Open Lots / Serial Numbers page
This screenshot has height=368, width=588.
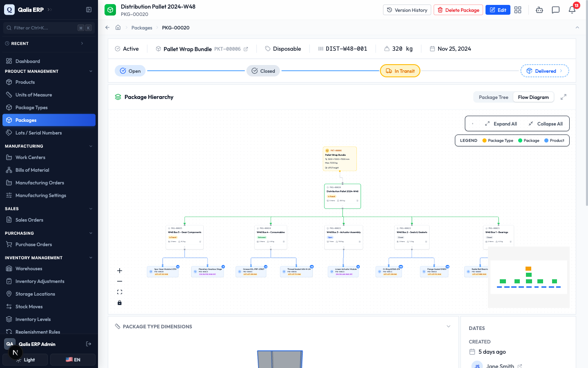(x=49, y=133)
